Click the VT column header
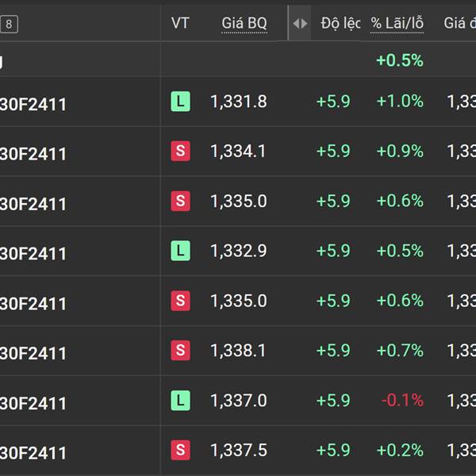The image size is (476, 476). point(180,23)
